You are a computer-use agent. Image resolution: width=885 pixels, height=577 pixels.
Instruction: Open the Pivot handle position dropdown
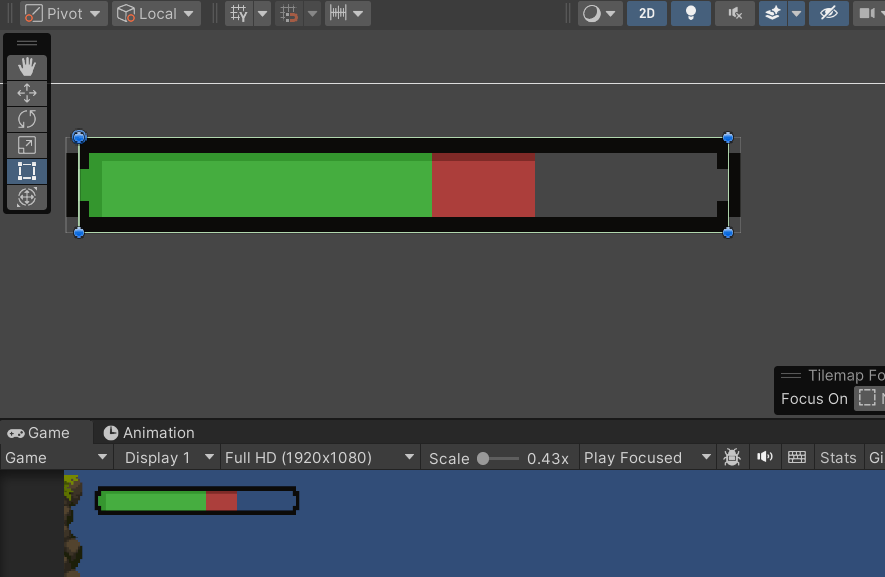[x=63, y=14]
